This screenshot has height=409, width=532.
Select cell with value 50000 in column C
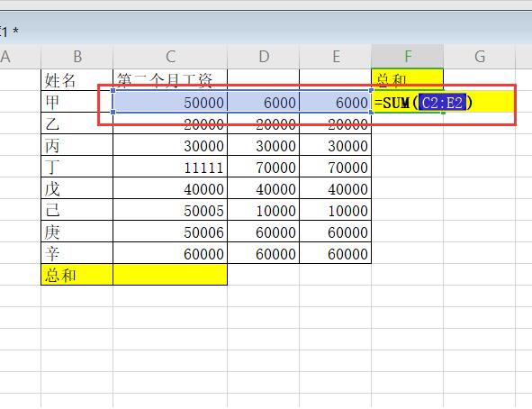[170, 102]
